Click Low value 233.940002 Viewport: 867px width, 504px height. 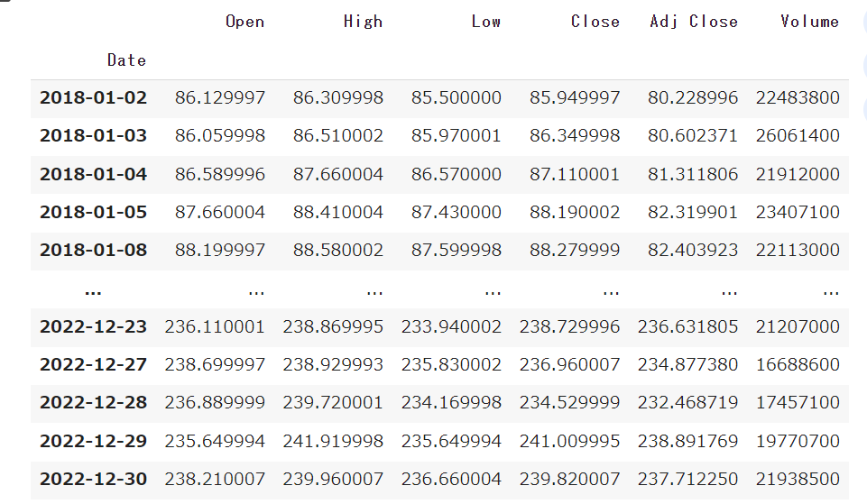click(x=451, y=327)
